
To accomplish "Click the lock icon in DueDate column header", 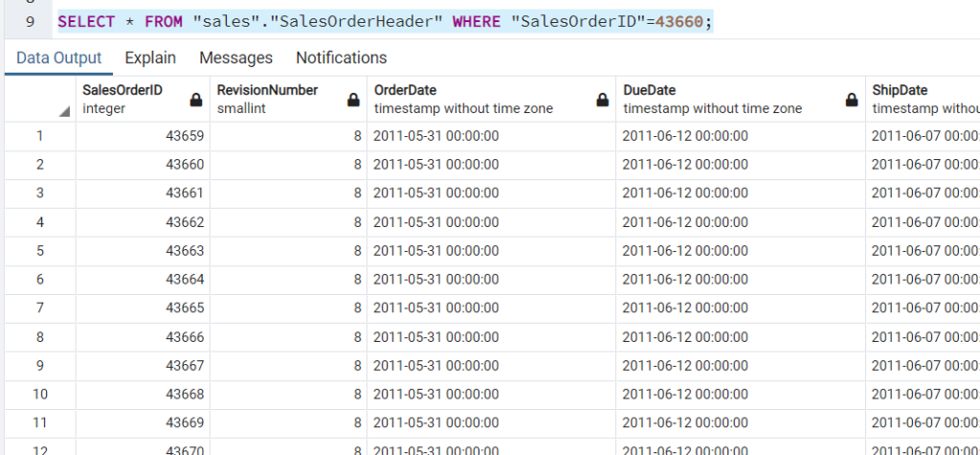I will point(851,100).
